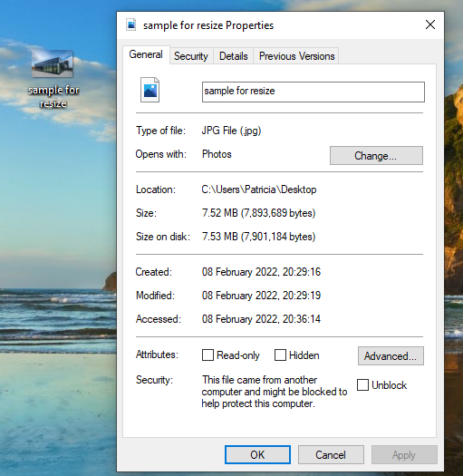
Task: Open the Security tab
Action: point(191,56)
